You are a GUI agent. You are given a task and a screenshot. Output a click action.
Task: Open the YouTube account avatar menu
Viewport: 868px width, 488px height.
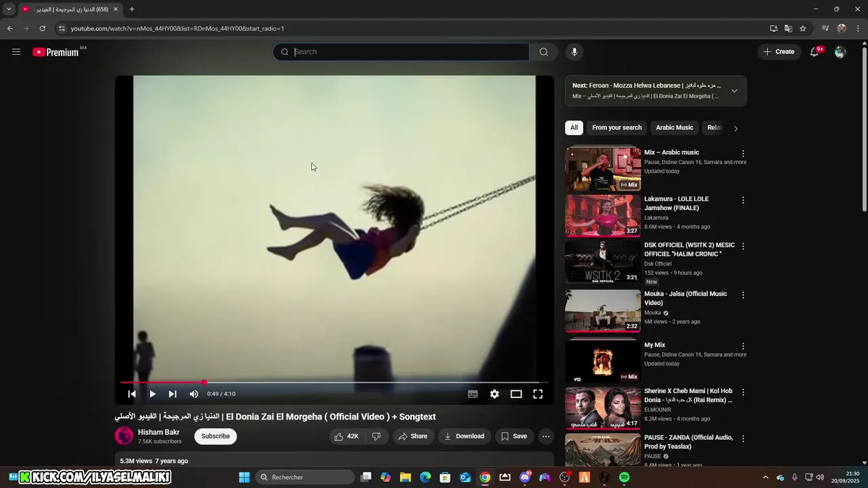840,52
